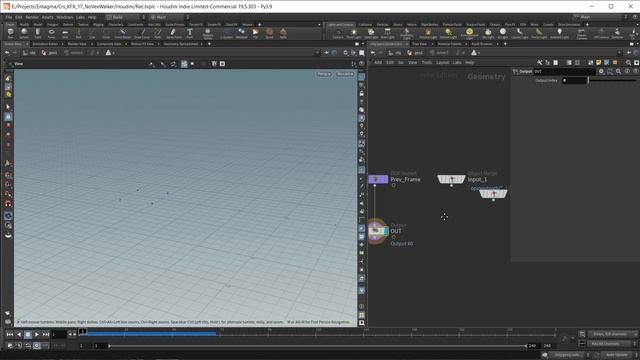
Task: Toggle the display flag on OUT node
Action: 386,231
